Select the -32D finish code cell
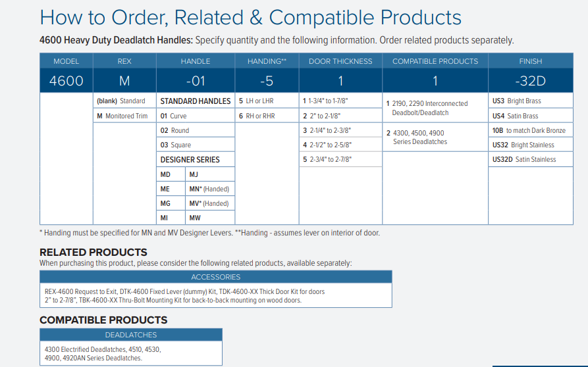Image resolution: width=588 pixels, height=367 pixels. (530, 81)
